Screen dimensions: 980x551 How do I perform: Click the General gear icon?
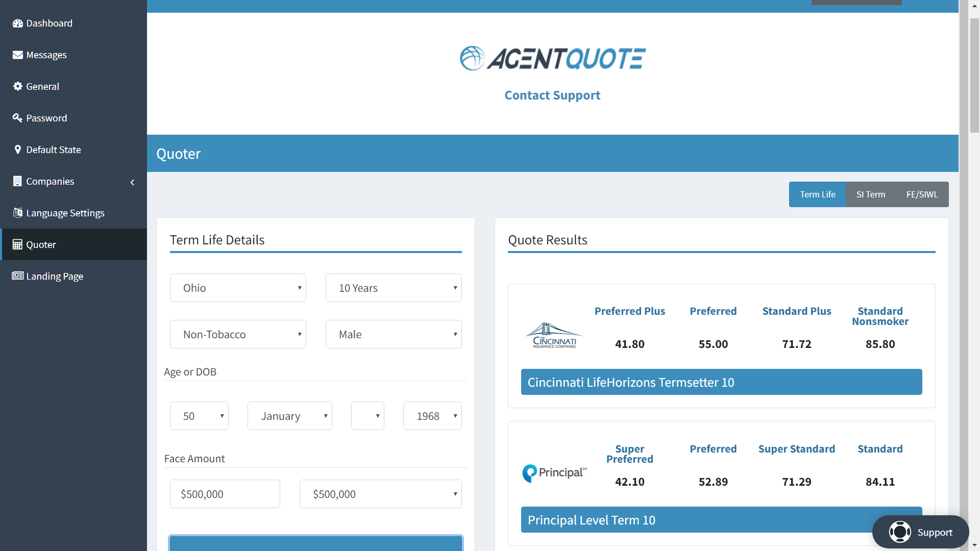(x=18, y=87)
